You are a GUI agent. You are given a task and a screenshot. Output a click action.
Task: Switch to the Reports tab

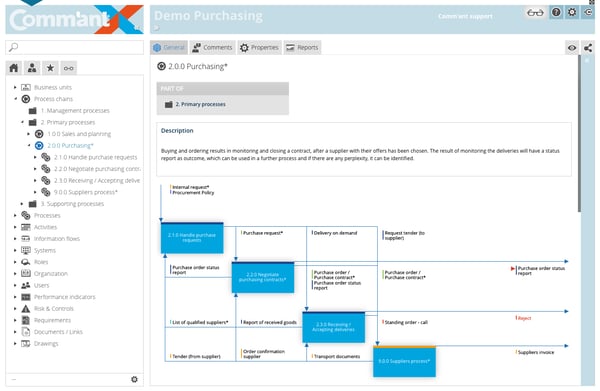302,47
